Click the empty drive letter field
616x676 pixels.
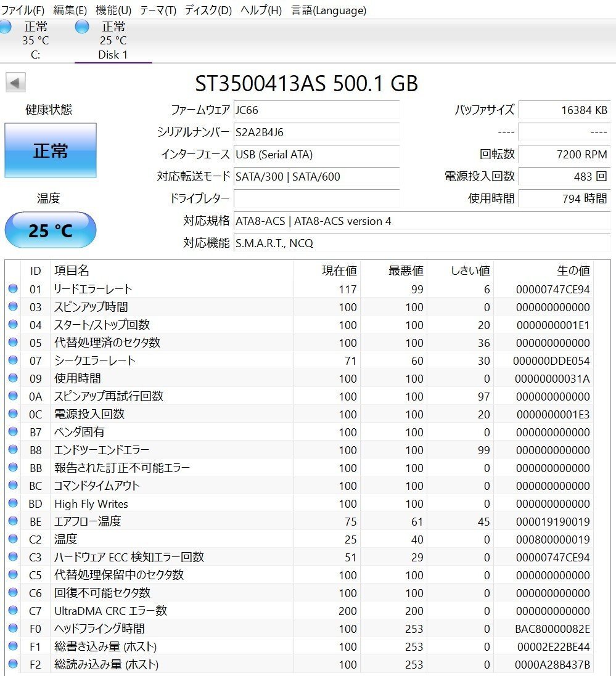[316, 198]
